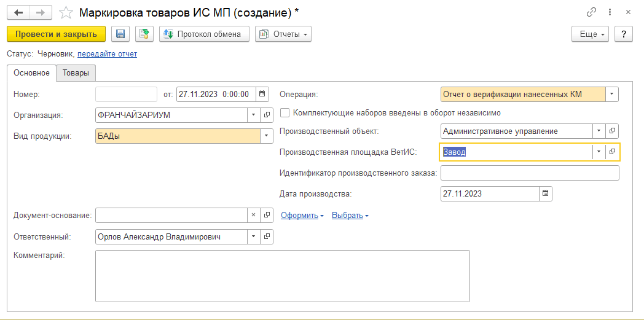Click the передайте отчет link
The height and width of the screenshot is (320, 644).
coord(107,54)
